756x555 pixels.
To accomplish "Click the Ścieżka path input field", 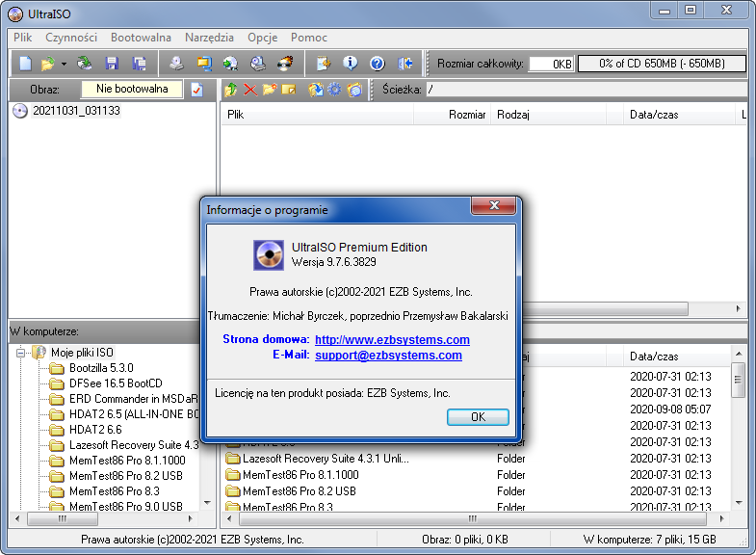I will click(x=587, y=90).
